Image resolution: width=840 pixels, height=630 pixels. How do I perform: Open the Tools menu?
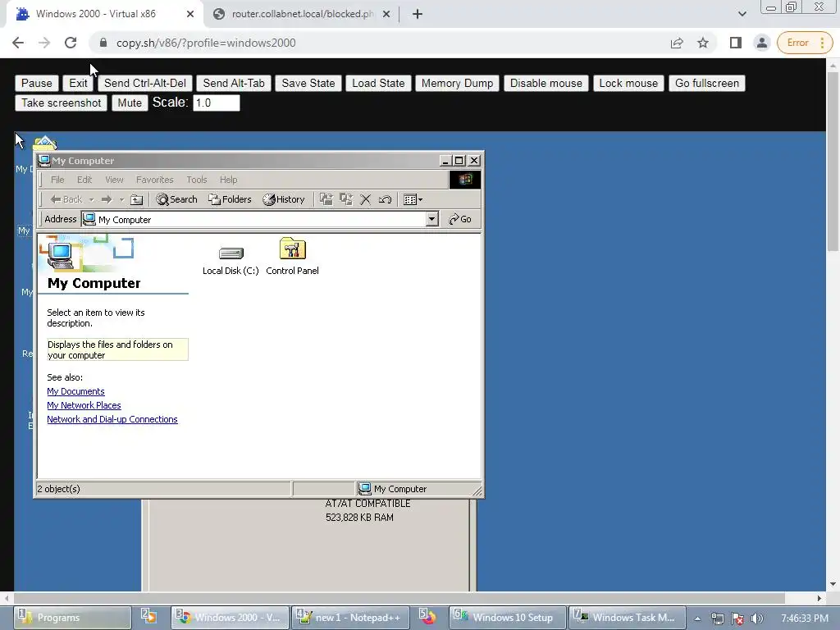[197, 180]
